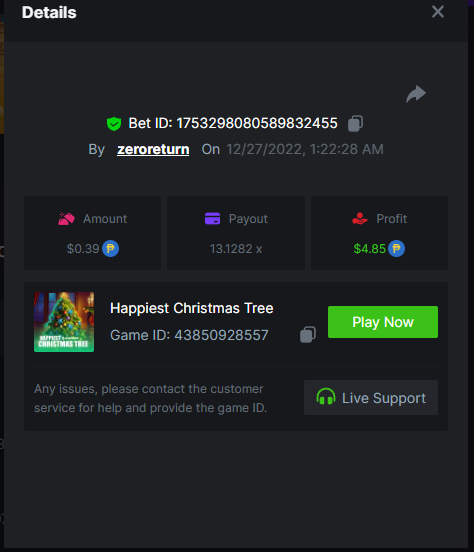Click the green headphones support icon

click(x=326, y=397)
